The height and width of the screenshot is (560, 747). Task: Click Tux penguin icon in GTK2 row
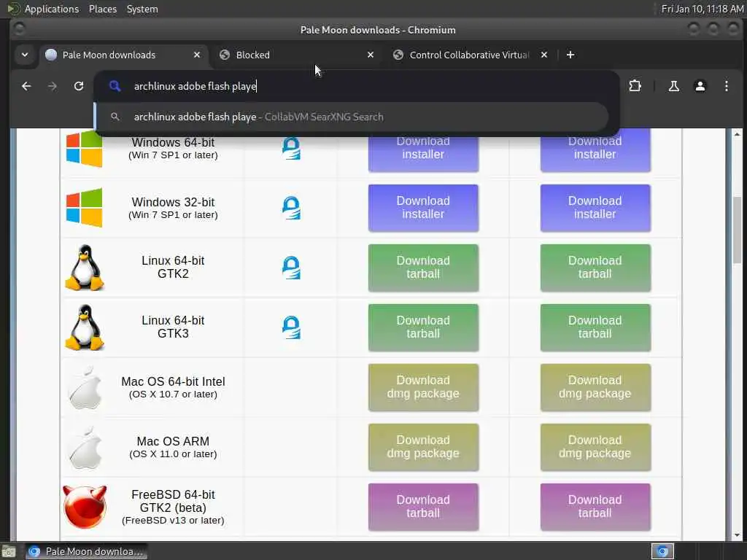(x=85, y=268)
